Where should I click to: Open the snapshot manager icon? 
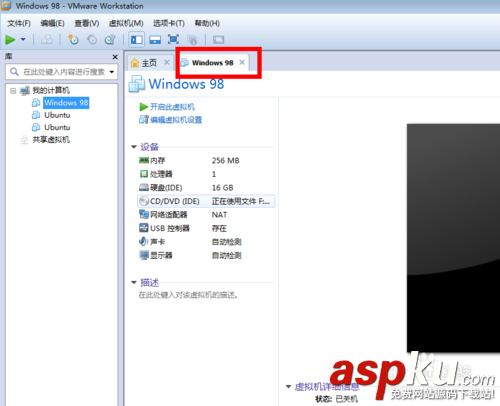pos(110,40)
